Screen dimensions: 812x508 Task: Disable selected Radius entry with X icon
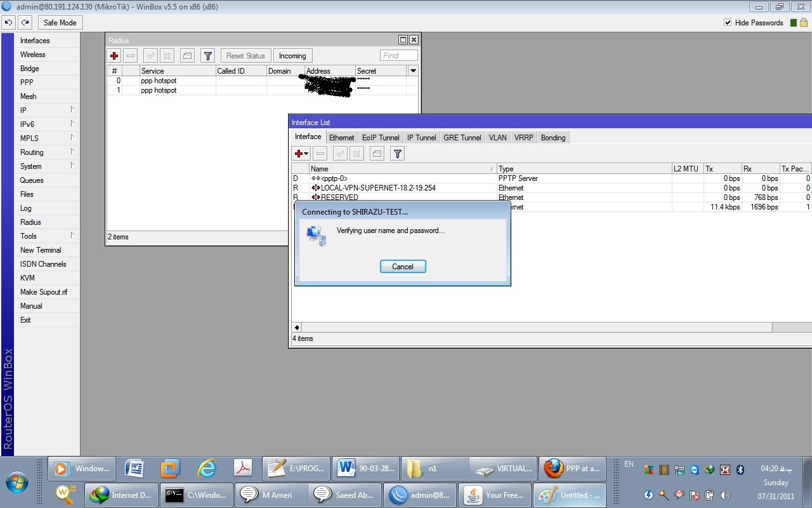pos(166,56)
